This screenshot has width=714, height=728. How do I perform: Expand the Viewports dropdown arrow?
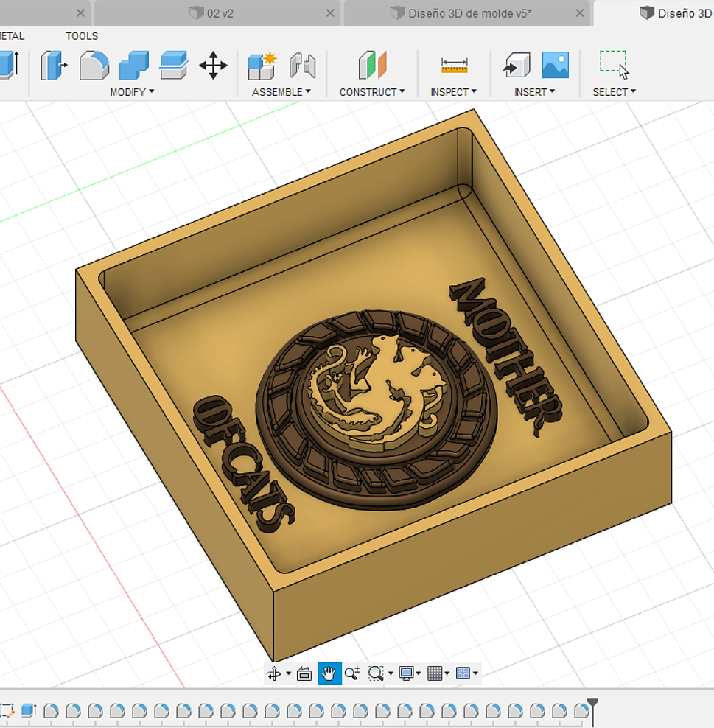475,673
